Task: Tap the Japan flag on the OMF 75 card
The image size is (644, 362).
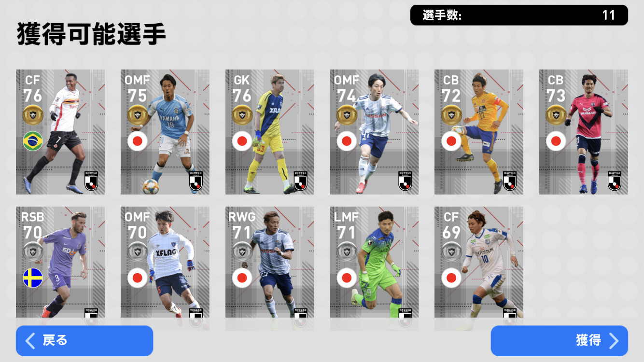Action: coord(138,141)
